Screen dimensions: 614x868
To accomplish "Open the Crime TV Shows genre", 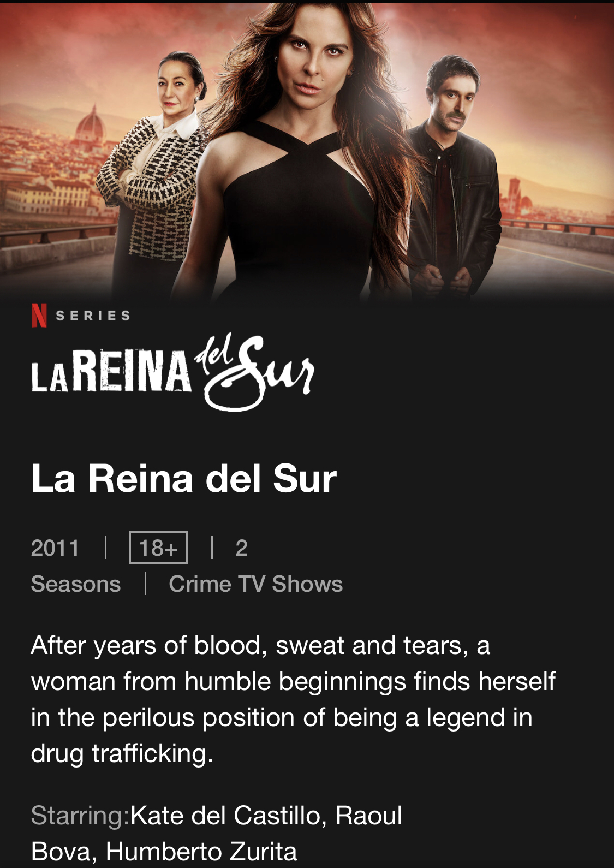I will 256,584.
